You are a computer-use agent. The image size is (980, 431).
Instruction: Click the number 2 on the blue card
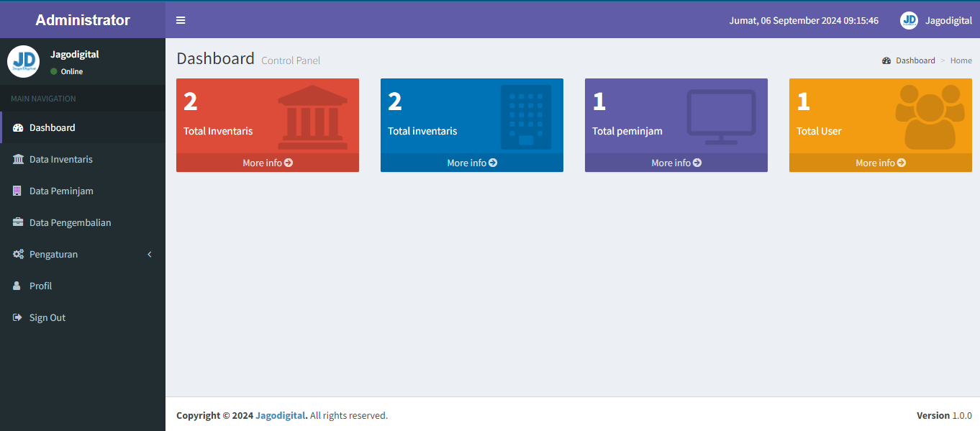click(x=395, y=101)
